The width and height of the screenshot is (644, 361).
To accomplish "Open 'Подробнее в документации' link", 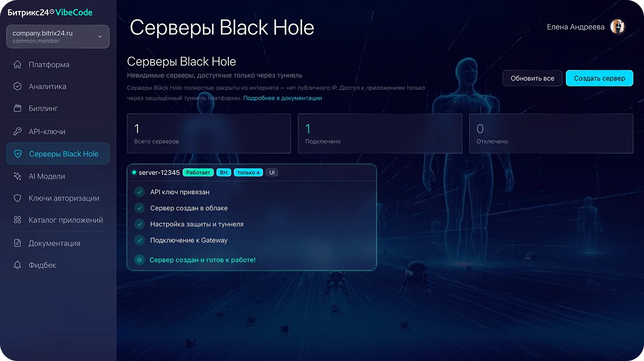I will click(x=283, y=98).
